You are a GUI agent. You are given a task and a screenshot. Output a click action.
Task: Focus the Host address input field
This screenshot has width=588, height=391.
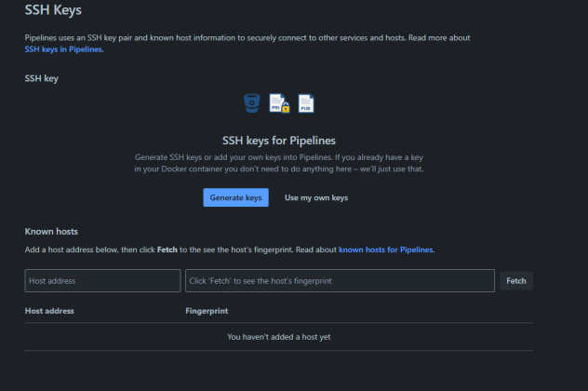[x=102, y=280]
